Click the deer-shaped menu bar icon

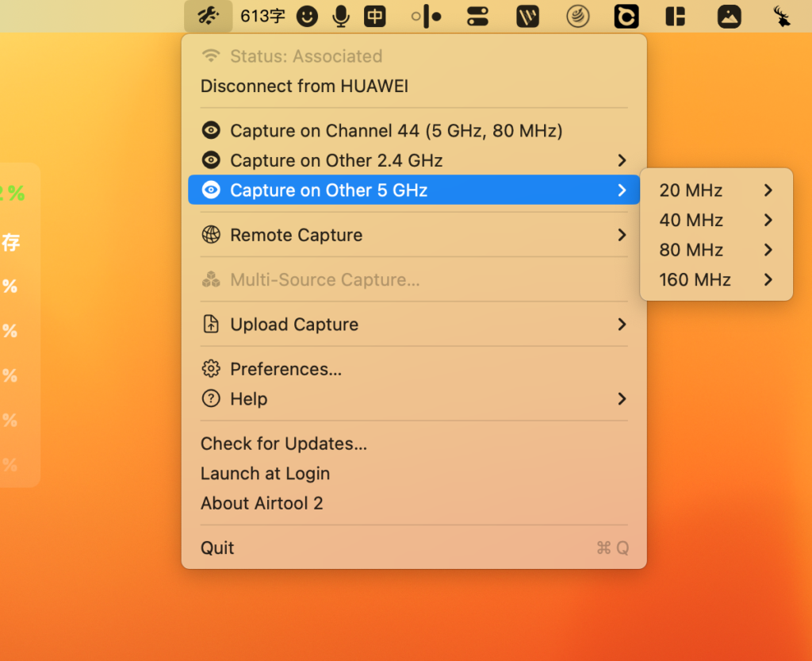coord(781,16)
